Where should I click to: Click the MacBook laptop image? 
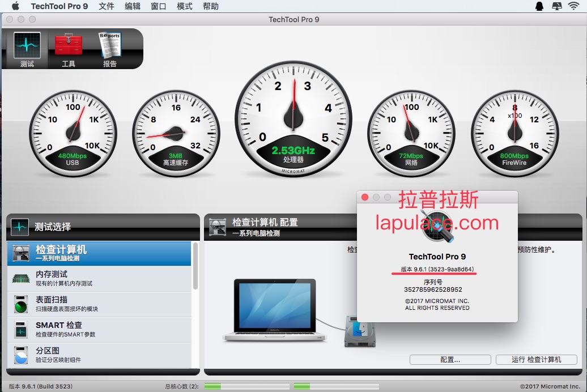pos(274,310)
